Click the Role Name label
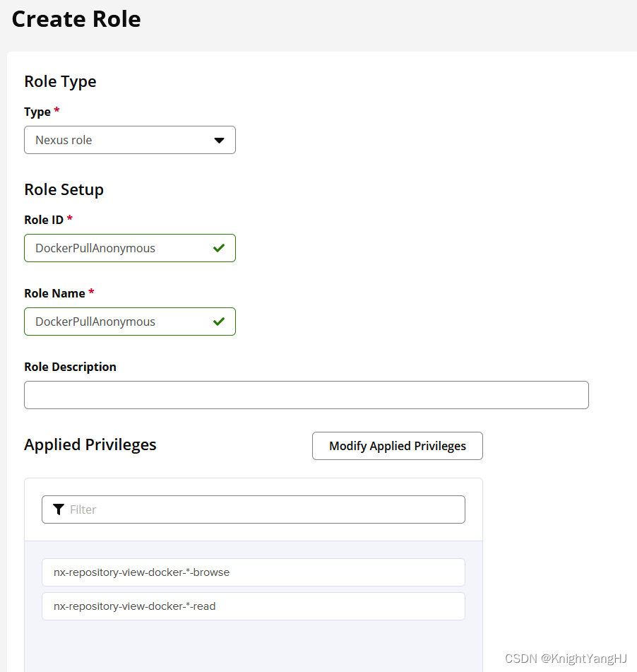Screen dimensions: 637x672 55,293
